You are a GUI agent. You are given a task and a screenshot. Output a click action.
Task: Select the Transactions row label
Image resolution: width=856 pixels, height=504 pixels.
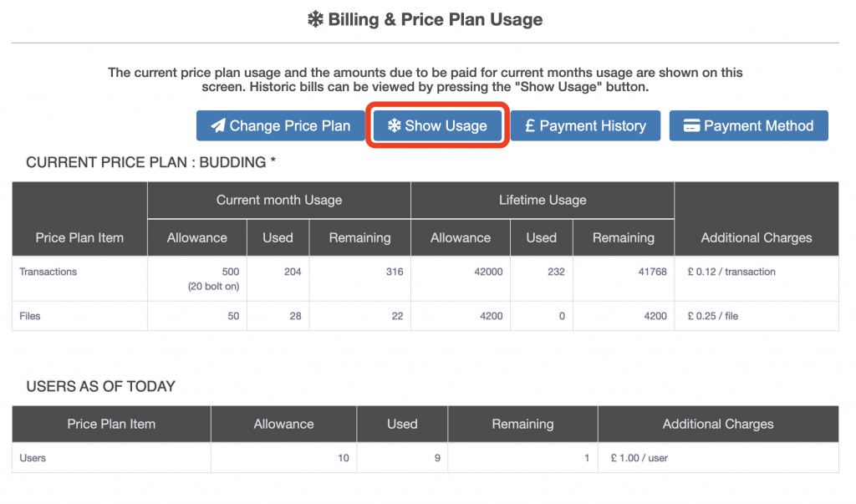[x=49, y=272]
